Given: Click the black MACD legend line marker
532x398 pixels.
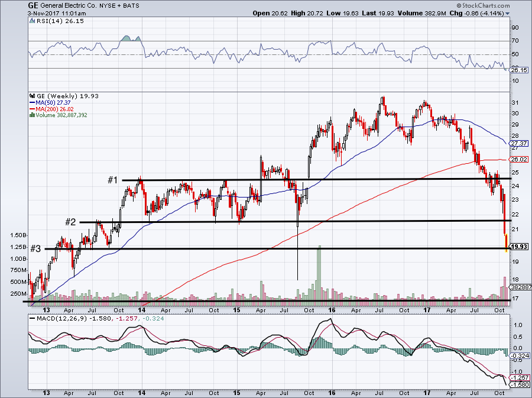Looking at the screenshot, I should tap(33, 319).
